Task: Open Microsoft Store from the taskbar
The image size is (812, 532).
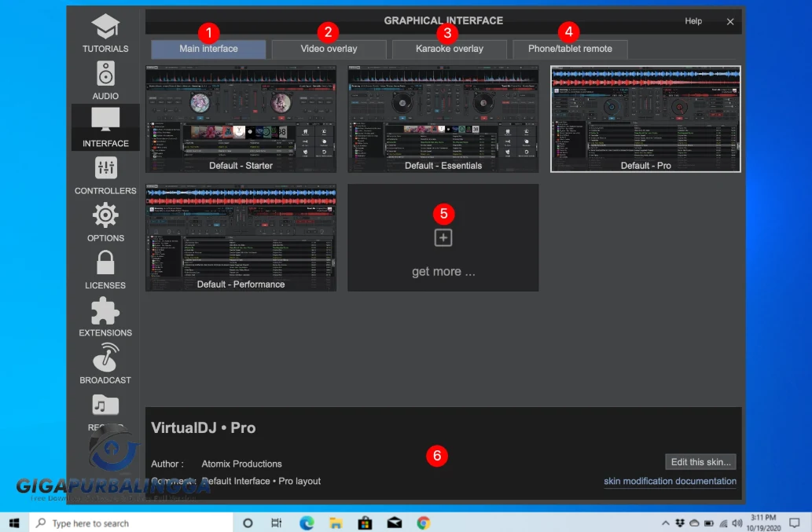Action: [x=365, y=523]
